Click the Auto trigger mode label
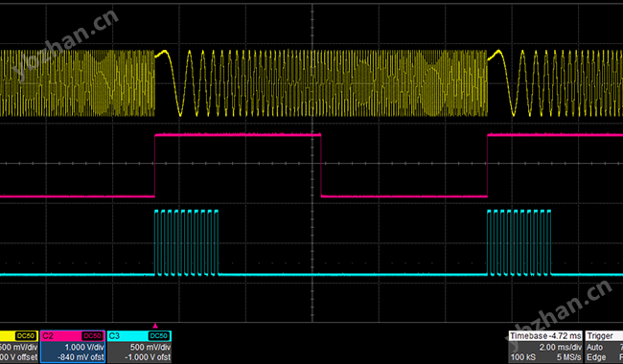 pyautogui.click(x=594, y=348)
